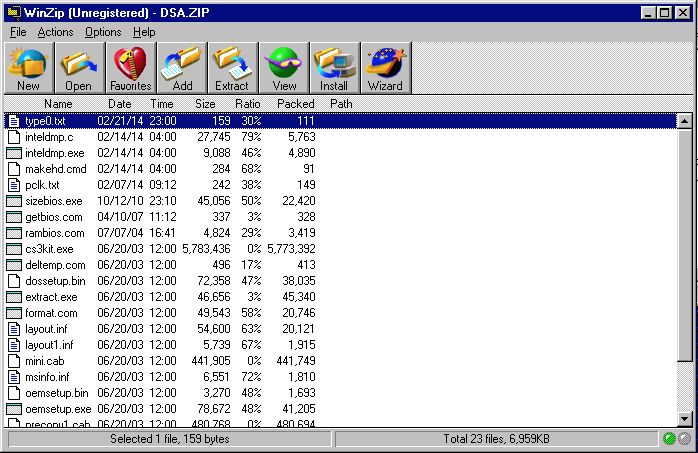The height and width of the screenshot is (453, 698).
Task: Click the scrollbar up arrow
Action: click(685, 121)
